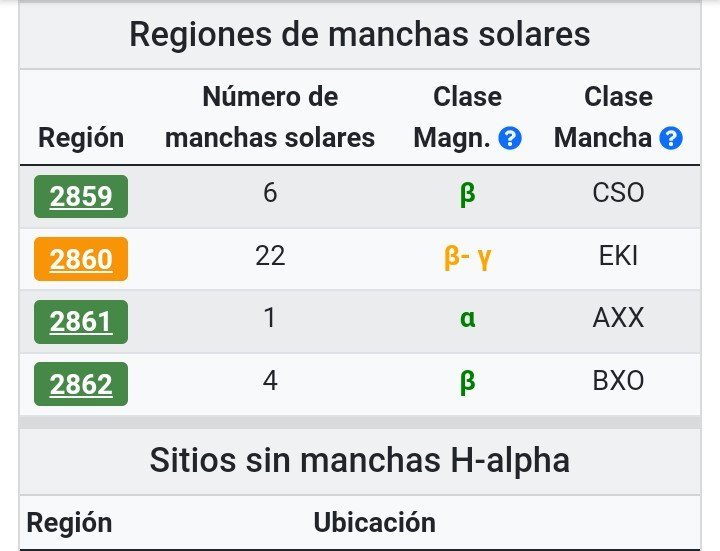
Task: Click the EKI spot class cell
Action: pos(618,256)
